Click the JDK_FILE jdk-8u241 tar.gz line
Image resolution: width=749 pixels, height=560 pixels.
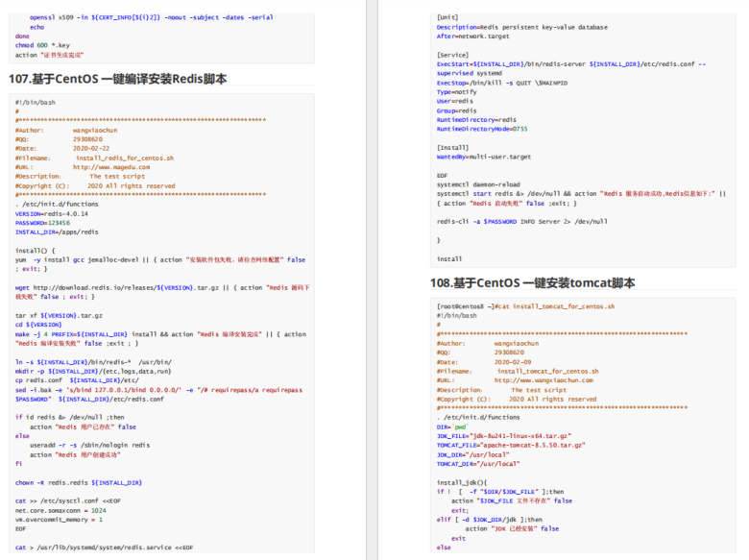point(504,436)
